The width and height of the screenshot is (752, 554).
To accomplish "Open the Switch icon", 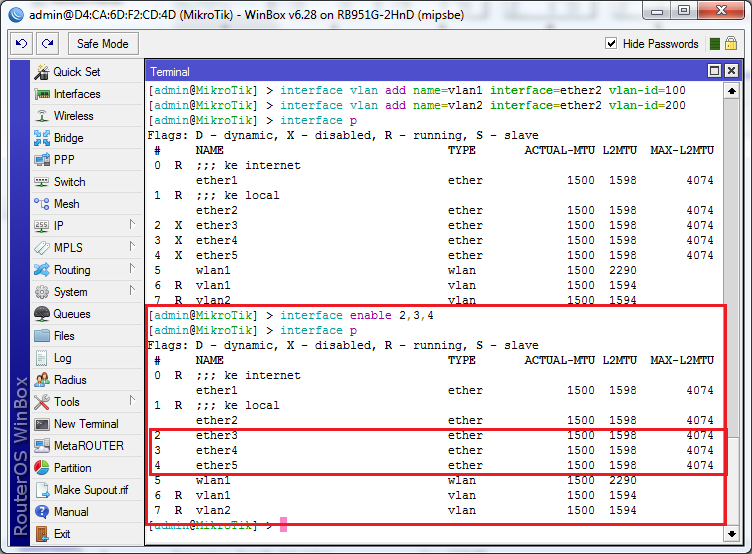I will [x=42, y=182].
